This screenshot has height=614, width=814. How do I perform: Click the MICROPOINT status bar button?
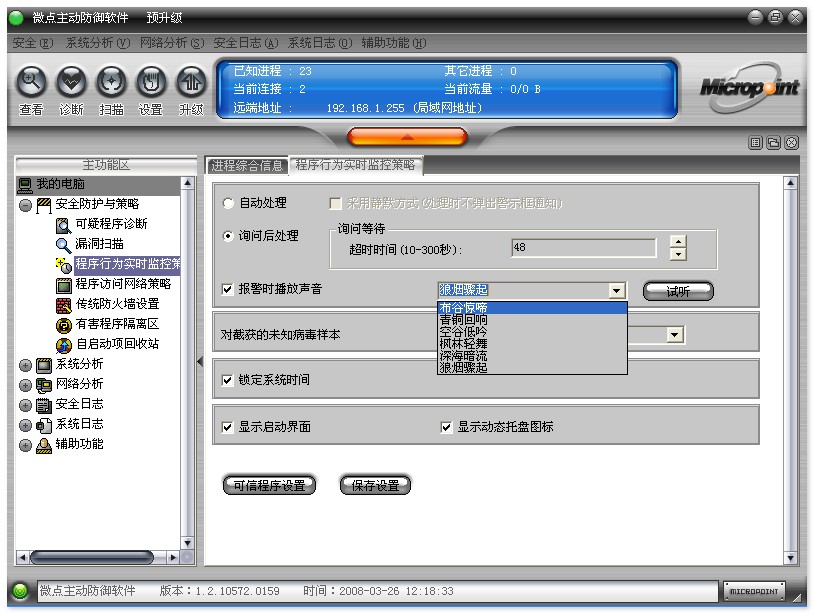(x=754, y=591)
